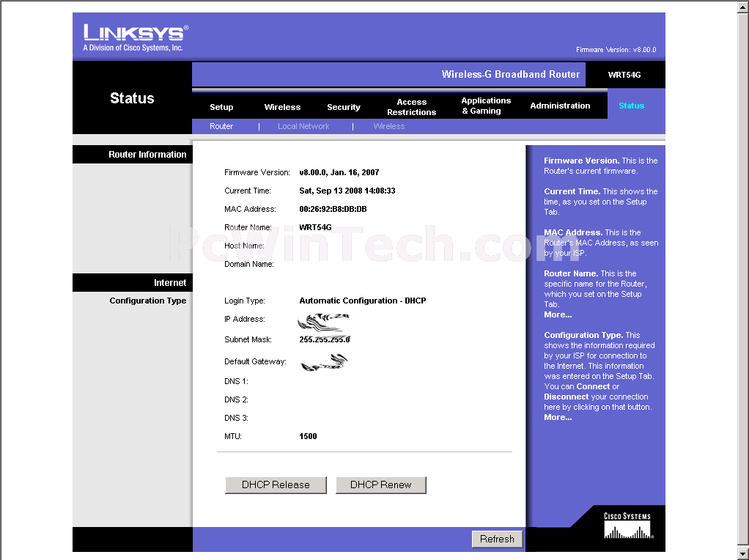The height and width of the screenshot is (560, 749).
Task: Select the current time Sat, Sep 13 2008
Action: [x=347, y=191]
